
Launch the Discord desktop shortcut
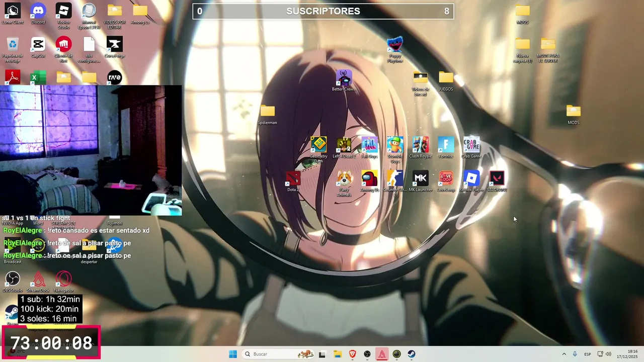[38, 14]
